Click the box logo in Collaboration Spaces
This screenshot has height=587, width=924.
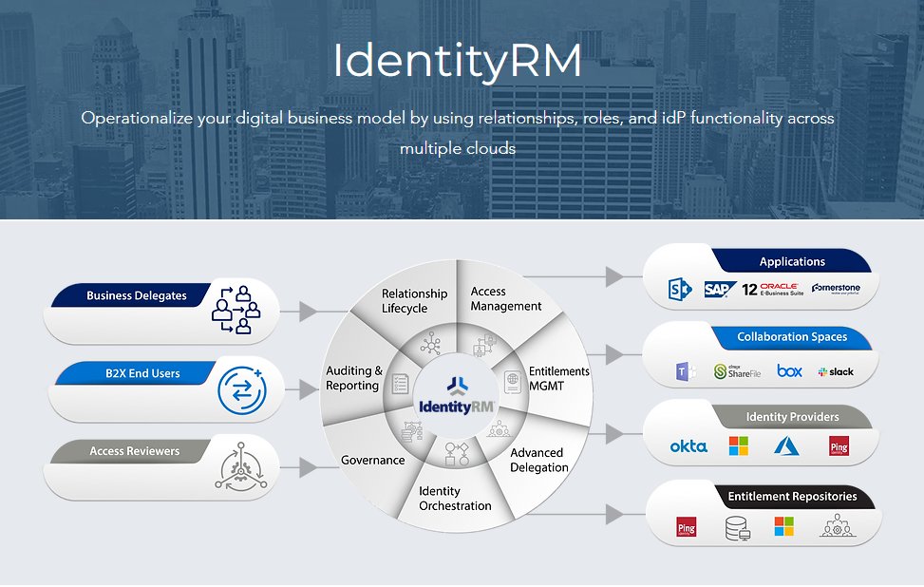point(789,370)
